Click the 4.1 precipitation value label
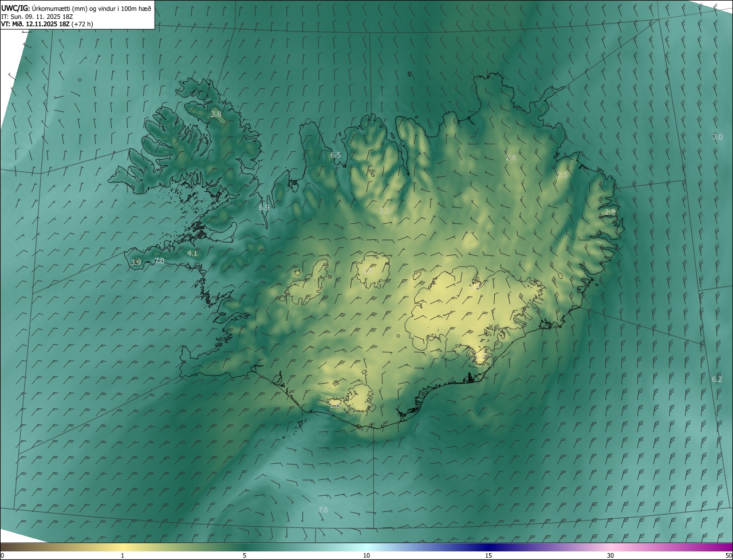733x560 pixels. 192,253
